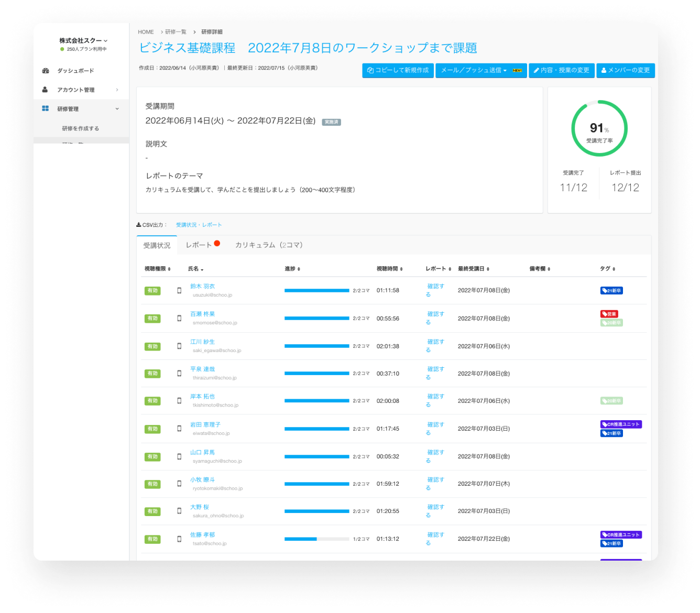This screenshot has height=613, width=700.
Task: Click device icon in 佐藤 孝郁 row
Action: point(179,539)
